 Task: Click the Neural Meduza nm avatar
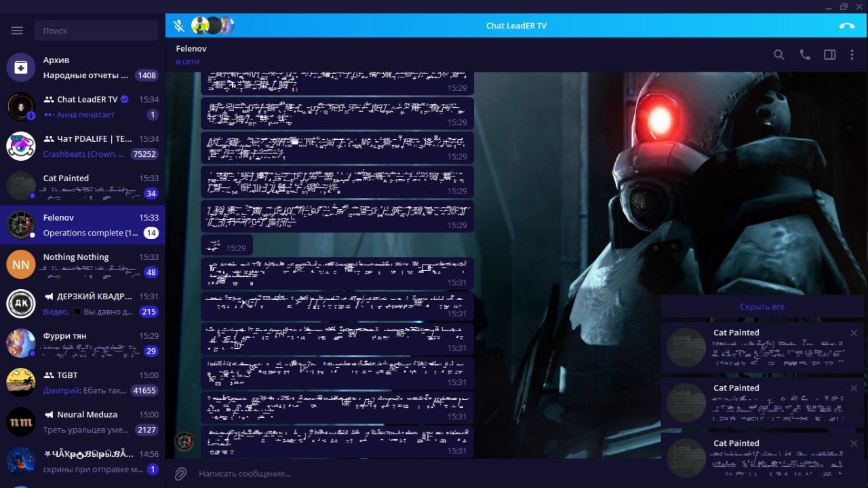tap(21, 421)
